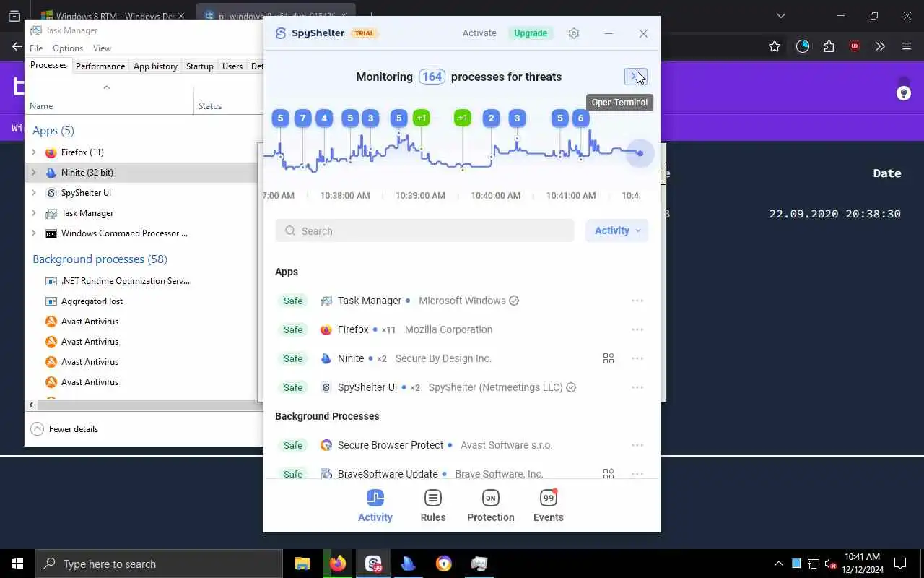Show hidden system tray icons
Screen dimensions: 924x578
[779, 564]
